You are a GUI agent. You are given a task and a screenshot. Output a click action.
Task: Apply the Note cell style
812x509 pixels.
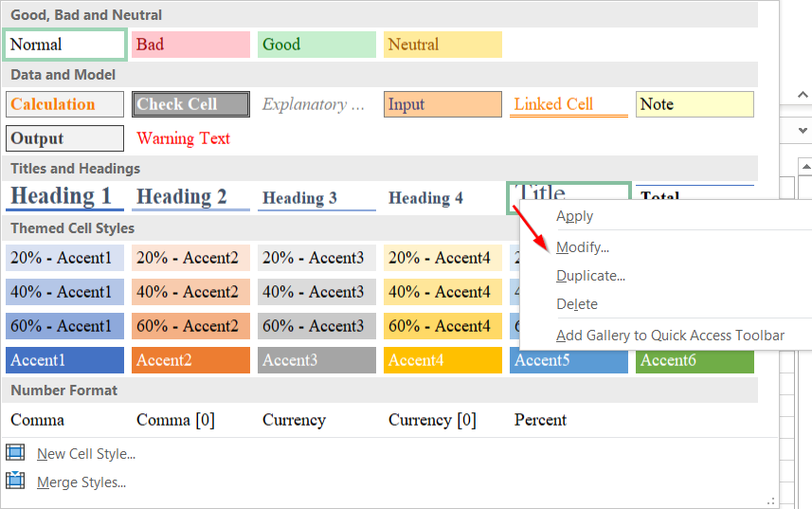[x=695, y=104]
